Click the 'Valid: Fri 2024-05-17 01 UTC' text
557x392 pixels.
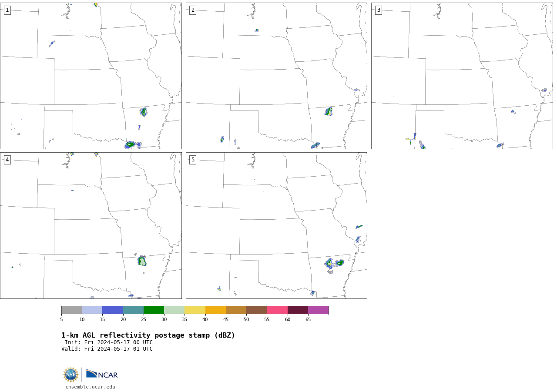tap(107, 349)
